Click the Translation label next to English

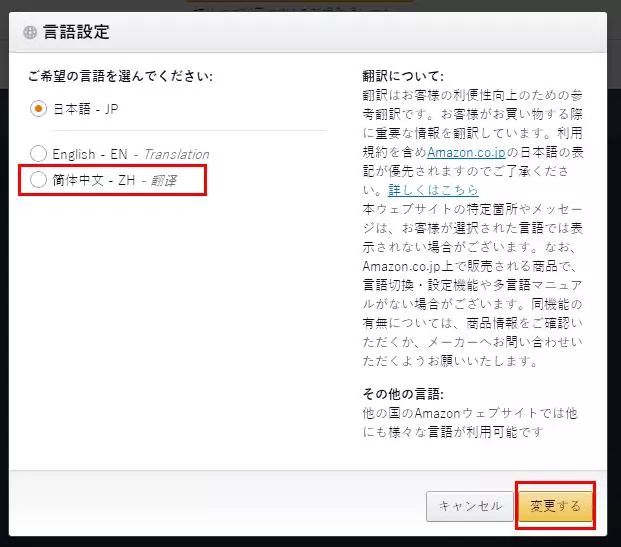177,154
